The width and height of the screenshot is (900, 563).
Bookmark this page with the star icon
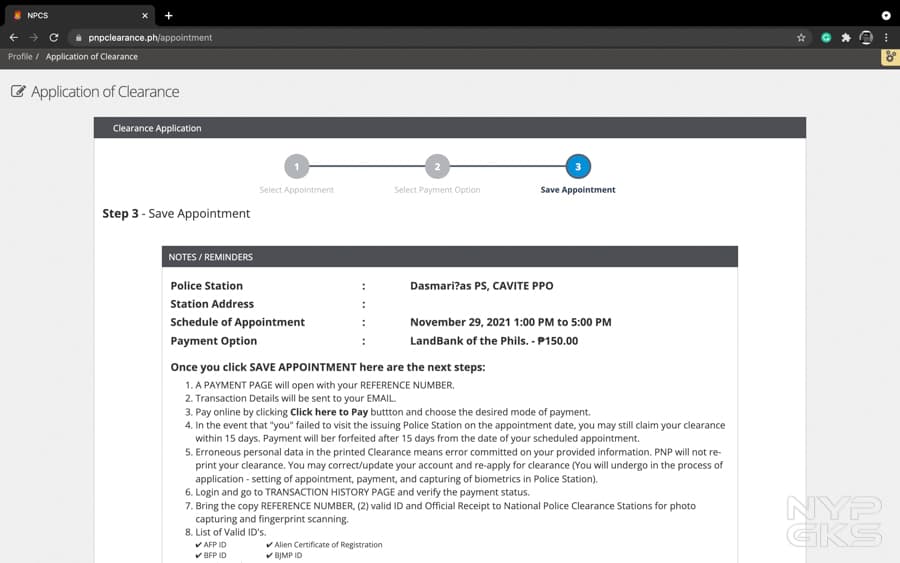(x=801, y=37)
